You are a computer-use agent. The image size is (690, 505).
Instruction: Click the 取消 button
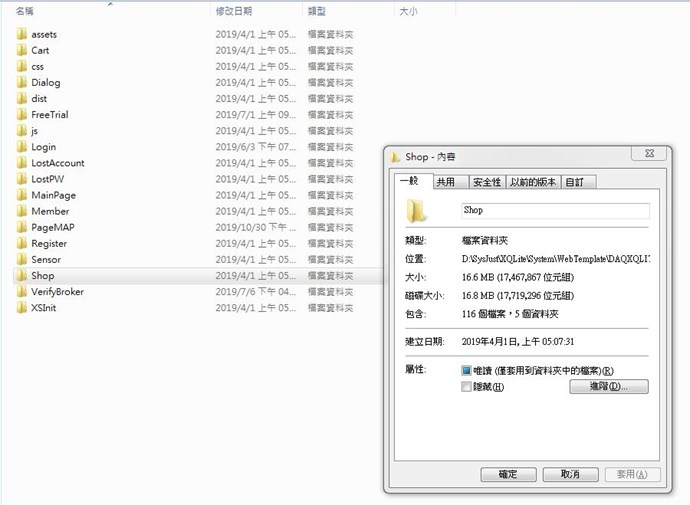pyautogui.click(x=570, y=474)
